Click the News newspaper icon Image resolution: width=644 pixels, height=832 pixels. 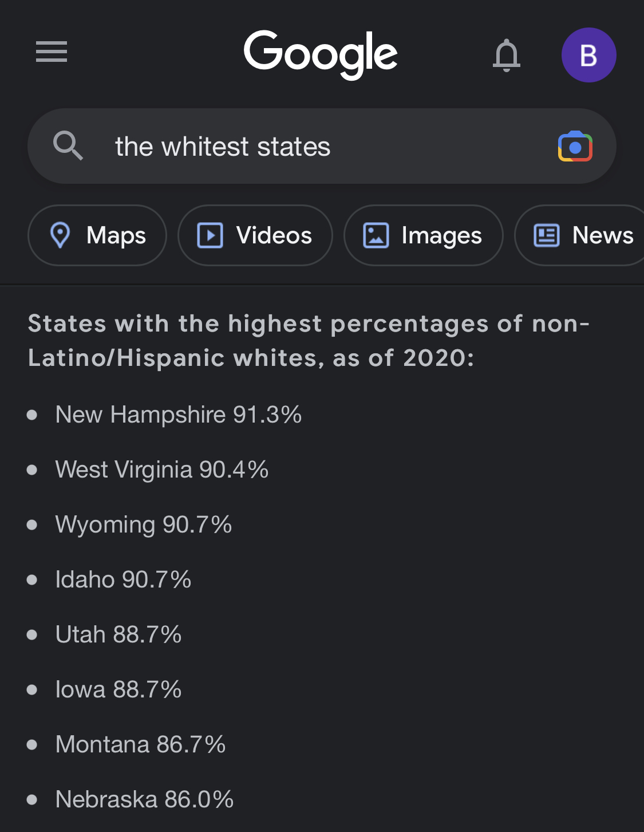click(546, 235)
